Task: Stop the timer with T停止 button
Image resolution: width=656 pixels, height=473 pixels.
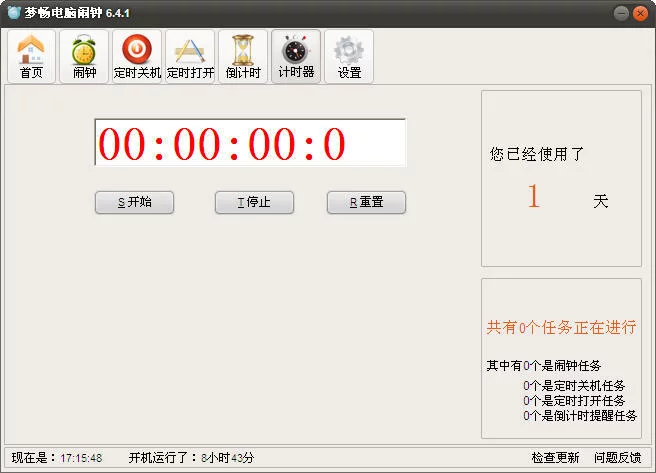Action: click(x=254, y=202)
